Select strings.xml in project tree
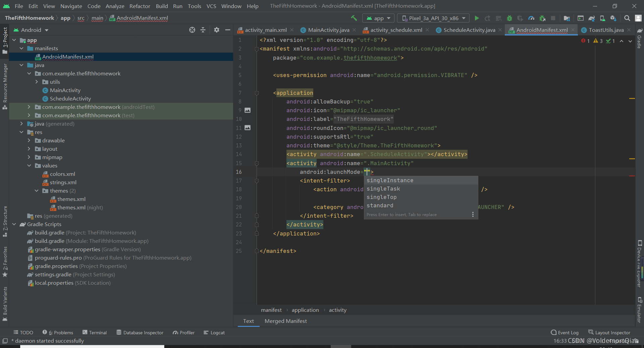Image resolution: width=644 pixels, height=348 pixels. 63,182
